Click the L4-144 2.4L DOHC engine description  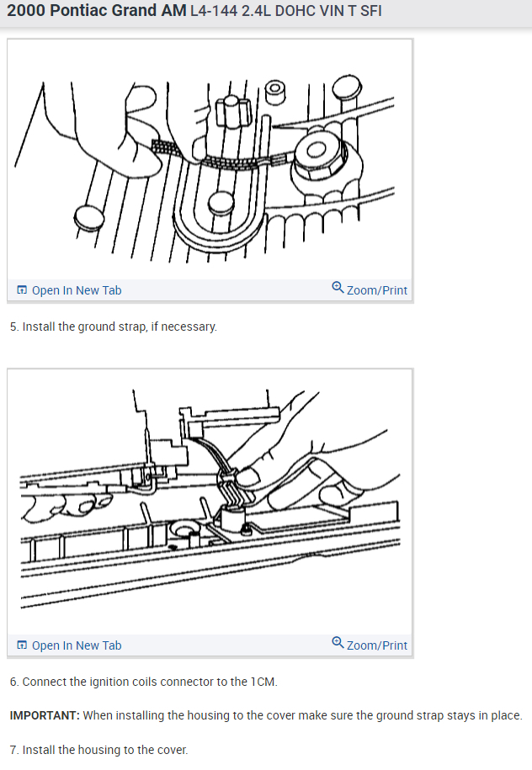(286, 11)
